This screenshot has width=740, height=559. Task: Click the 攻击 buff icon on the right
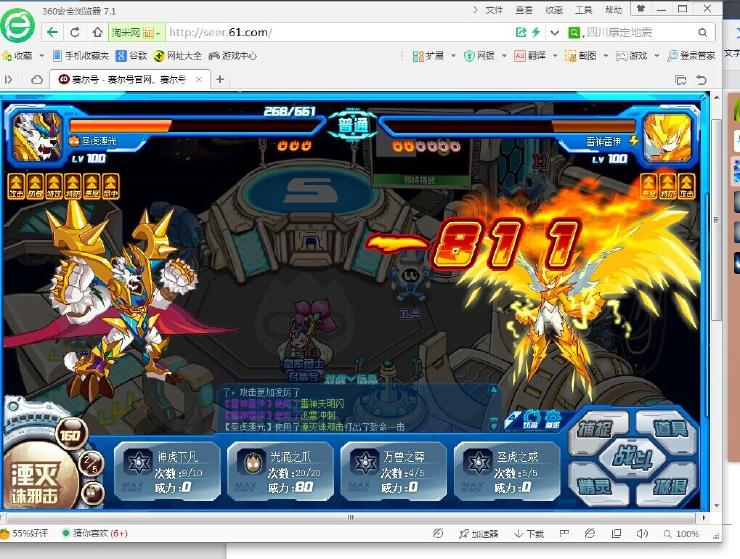687,186
